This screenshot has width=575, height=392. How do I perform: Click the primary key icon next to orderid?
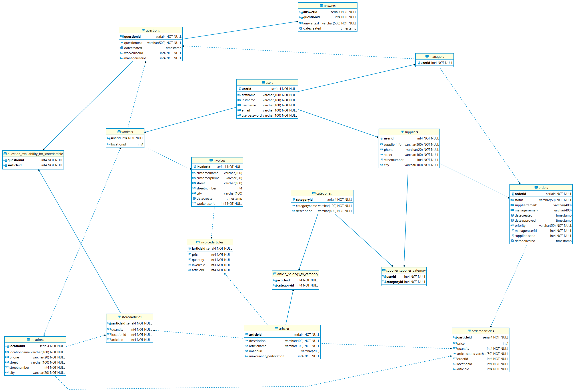click(512, 194)
